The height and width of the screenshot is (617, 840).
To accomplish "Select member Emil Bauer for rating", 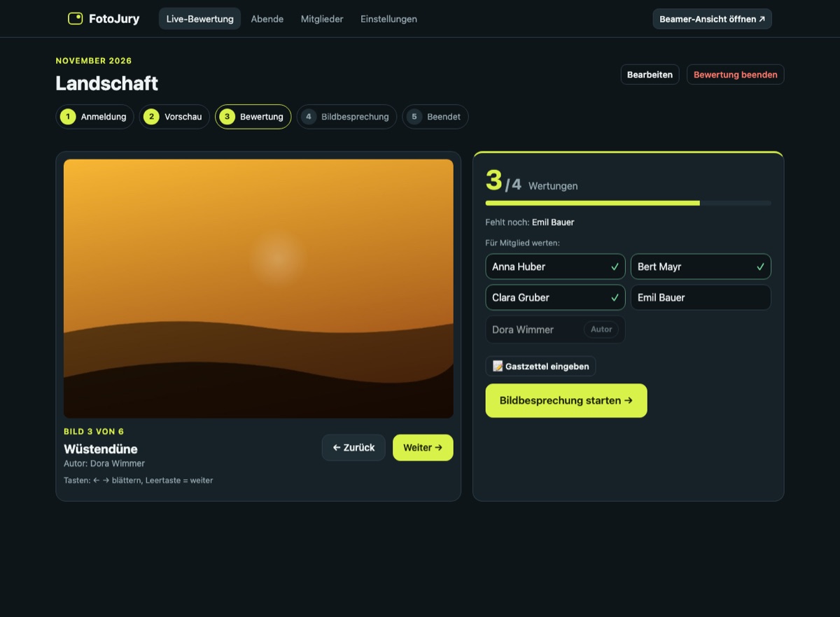I will (701, 297).
